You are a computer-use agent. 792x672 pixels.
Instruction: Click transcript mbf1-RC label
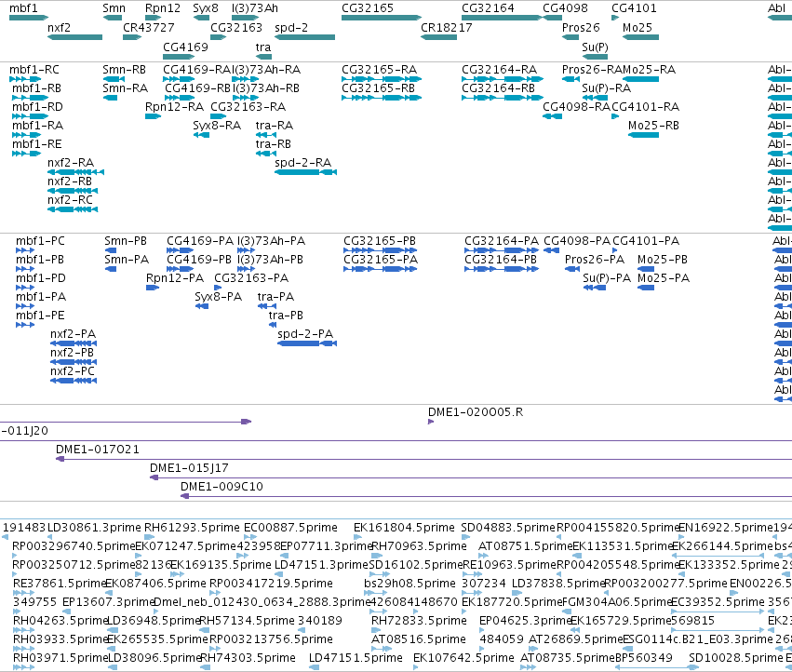(x=34, y=70)
